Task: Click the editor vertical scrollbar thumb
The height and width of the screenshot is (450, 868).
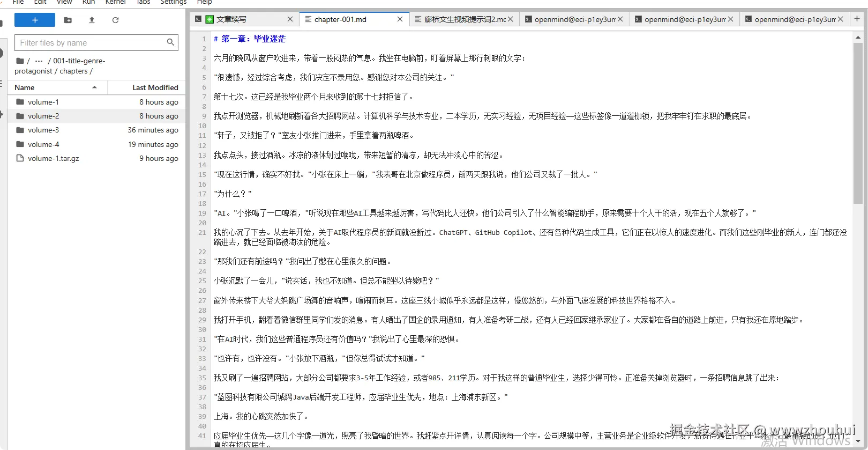Action: pos(858,123)
